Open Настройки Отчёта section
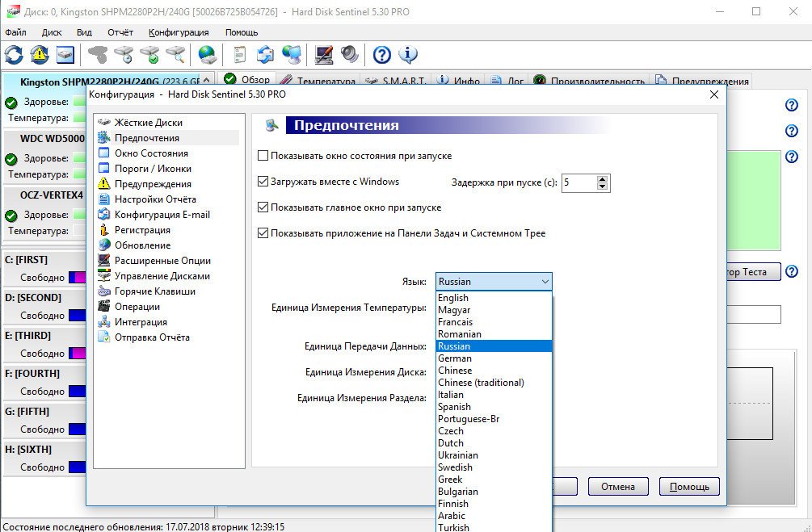The width and height of the screenshot is (812, 532). tap(155, 199)
